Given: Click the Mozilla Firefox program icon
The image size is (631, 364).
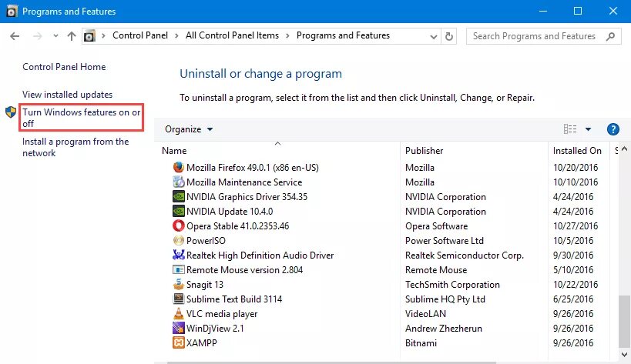Looking at the screenshot, I should [178, 167].
